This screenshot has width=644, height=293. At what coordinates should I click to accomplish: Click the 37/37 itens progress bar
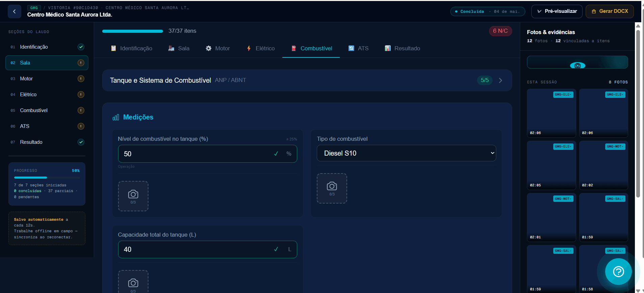(x=133, y=31)
